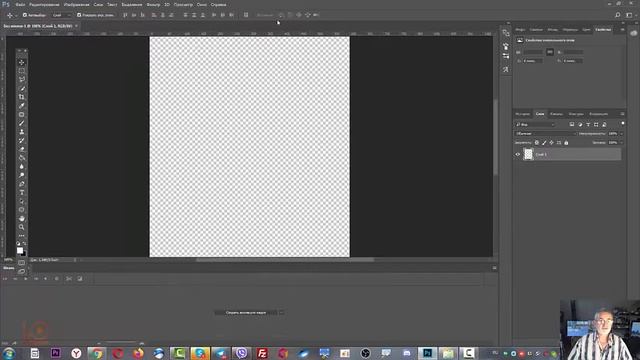Viewport: 640px width, 360px height.
Task: Select the History Brush tool
Action: 22,140
